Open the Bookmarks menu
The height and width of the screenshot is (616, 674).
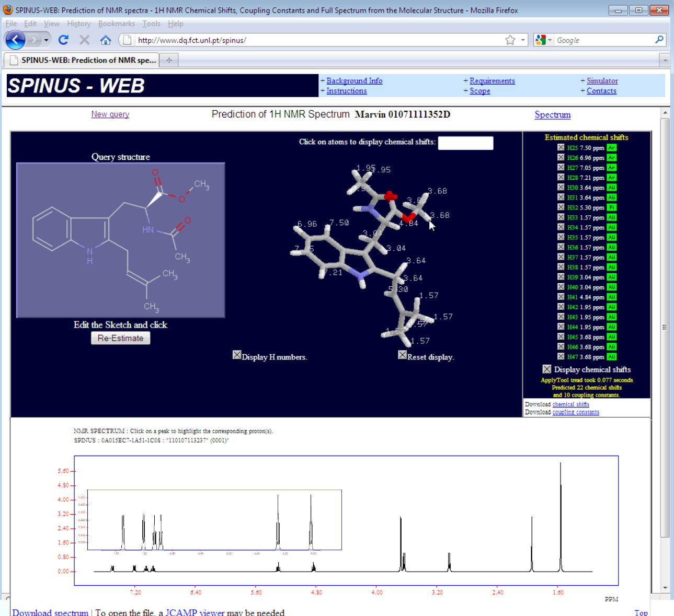(x=117, y=24)
